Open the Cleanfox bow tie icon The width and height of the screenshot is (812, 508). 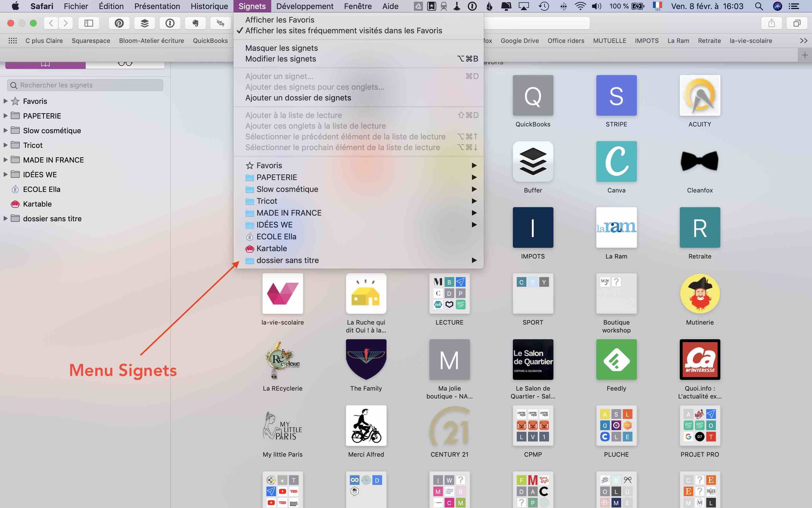(x=700, y=162)
